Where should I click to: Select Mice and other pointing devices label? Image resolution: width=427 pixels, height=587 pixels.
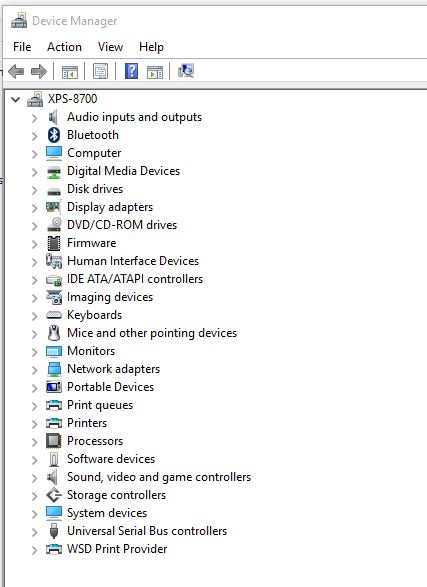(152, 333)
